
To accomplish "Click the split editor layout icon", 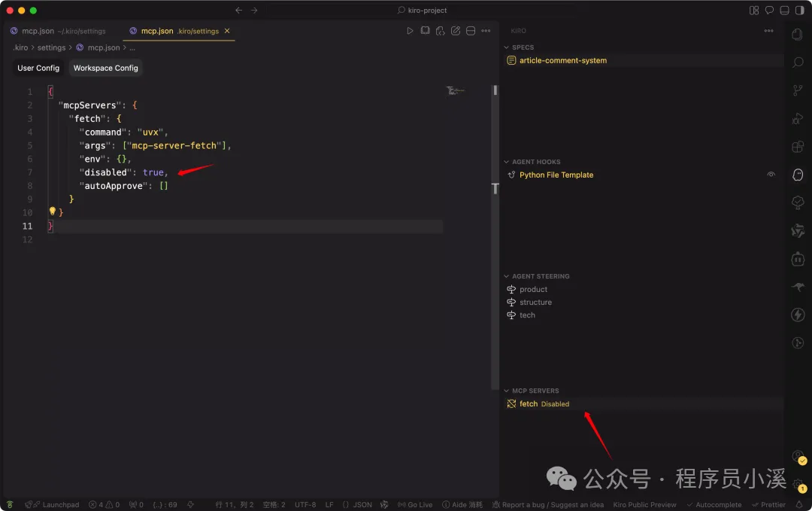I will [470, 31].
